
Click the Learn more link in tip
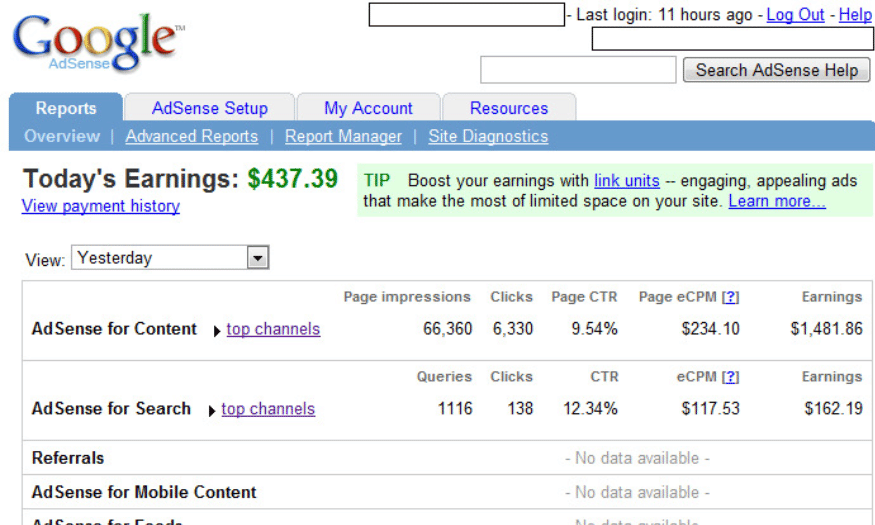(x=777, y=201)
